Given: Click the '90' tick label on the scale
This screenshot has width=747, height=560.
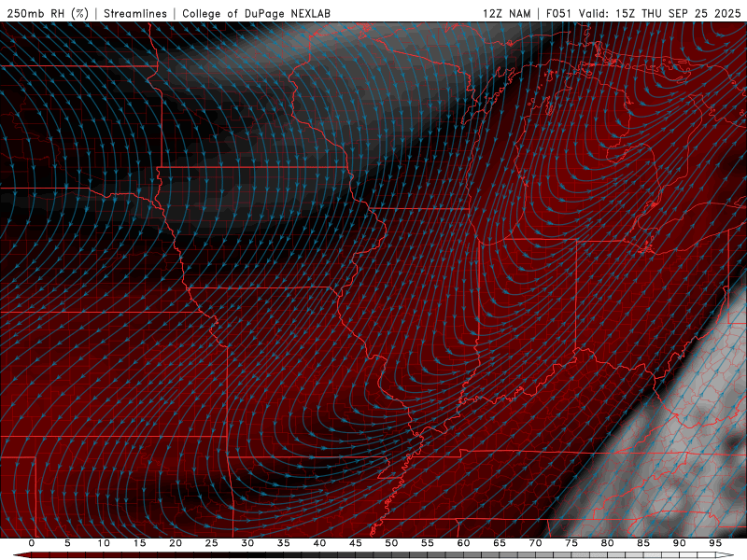Looking at the screenshot, I should 679,543.
